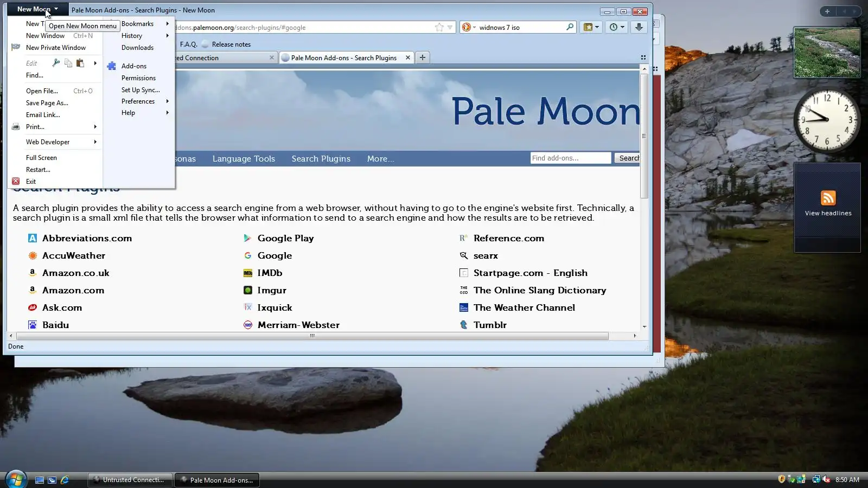Image resolution: width=868 pixels, height=488 pixels.
Task: Click the Google search plugin icon
Action: click(248, 255)
